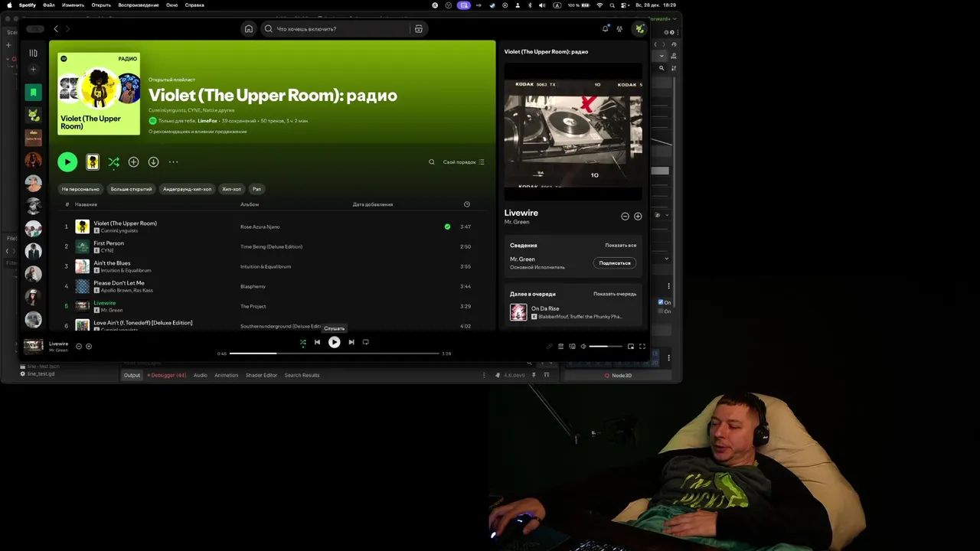Open the user profile avatar at top right
This screenshot has width=980, height=551.
tap(639, 29)
